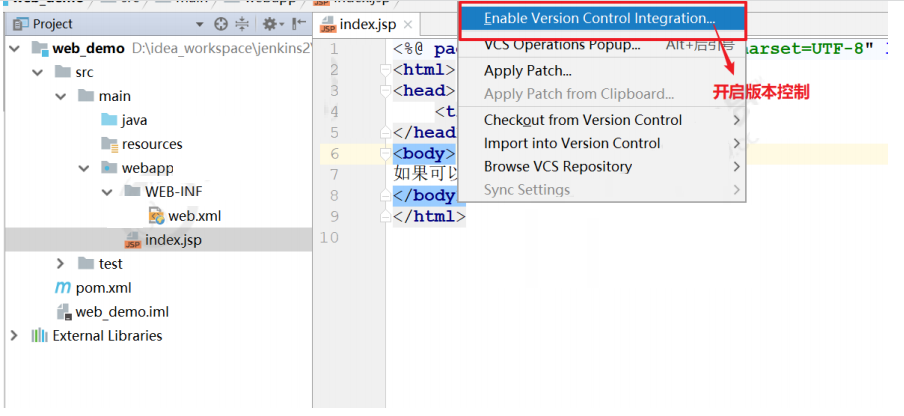This screenshot has height=416, width=904.
Task: Open the Project view dropdown arrow
Action: point(199,24)
